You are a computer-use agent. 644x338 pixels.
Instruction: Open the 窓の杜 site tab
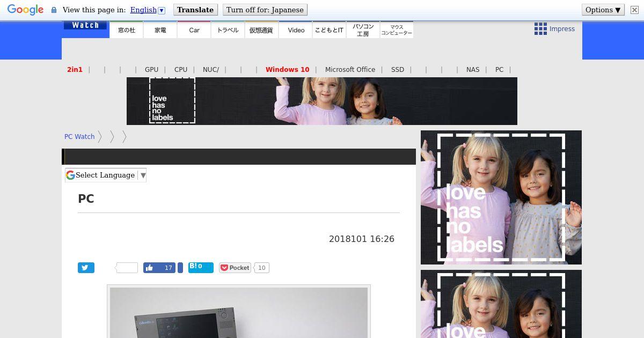point(127,30)
